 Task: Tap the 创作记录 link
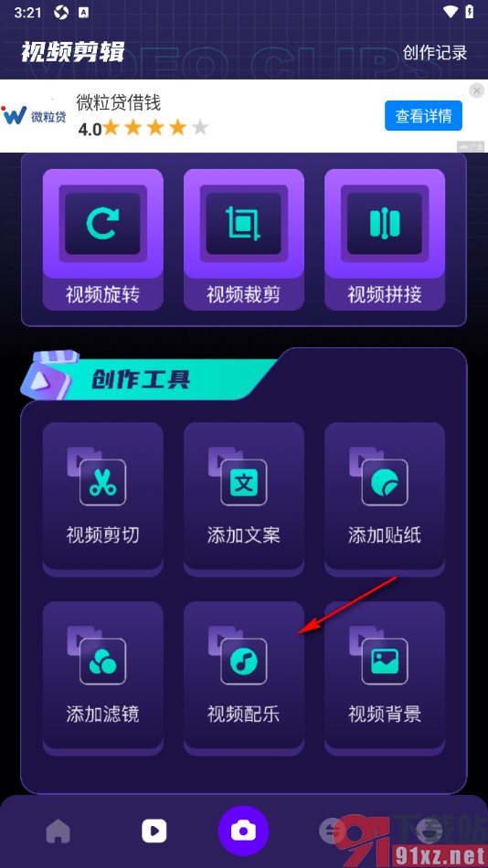click(x=435, y=53)
